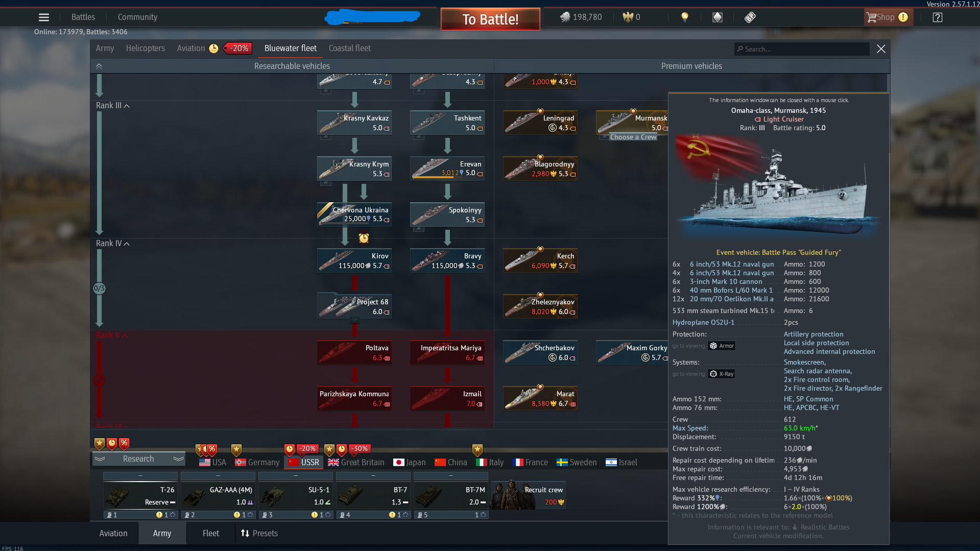The width and height of the screenshot is (980, 551).
Task: Click the star badge above Italy
Action: 477,450
